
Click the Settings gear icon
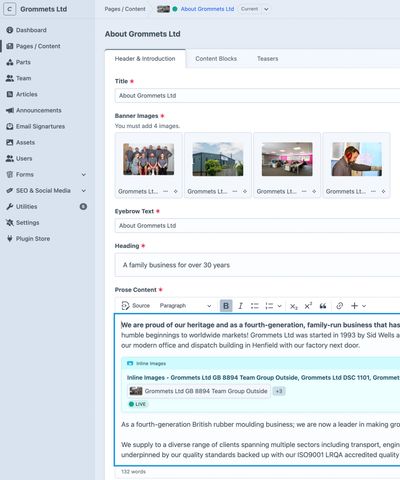(x=10, y=222)
